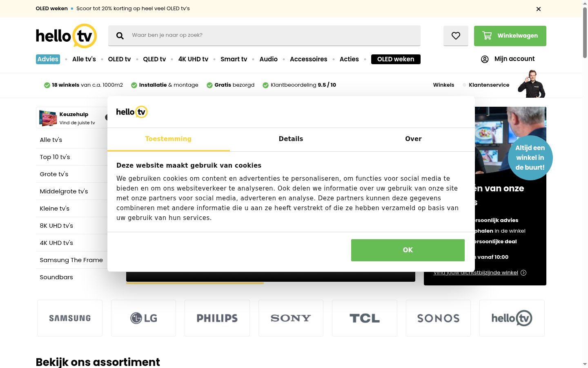Viewport: 588px width, 368px height.
Task: Open 'Vind jouw dichtstbijzijnde winkel' link
Action: coord(476,273)
